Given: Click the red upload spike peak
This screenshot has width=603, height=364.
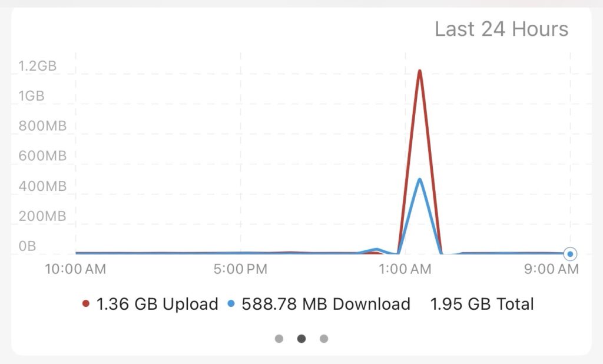Looking at the screenshot, I should [419, 72].
